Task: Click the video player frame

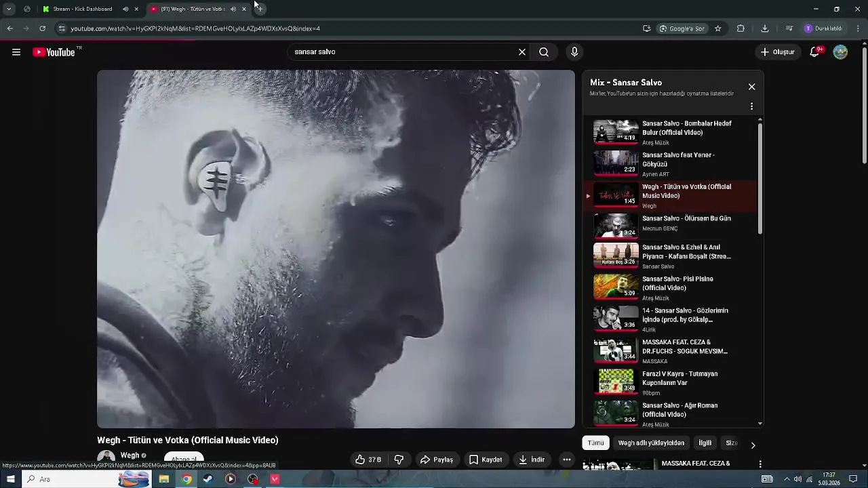Action: (x=336, y=249)
